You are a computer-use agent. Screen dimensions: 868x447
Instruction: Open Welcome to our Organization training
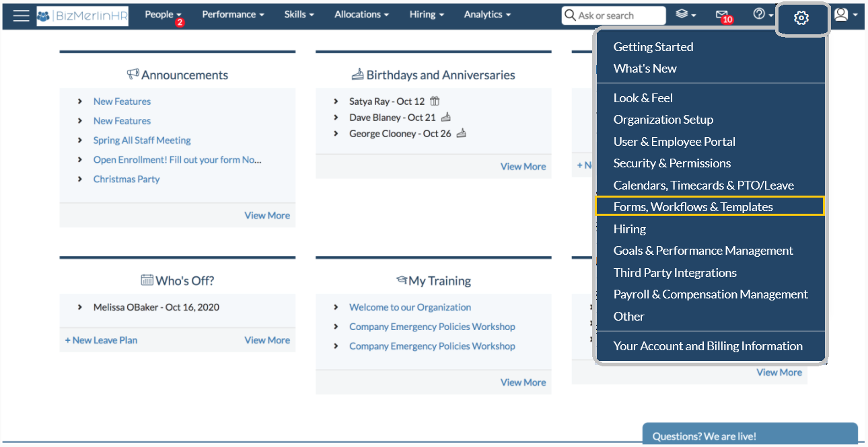tap(410, 307)
